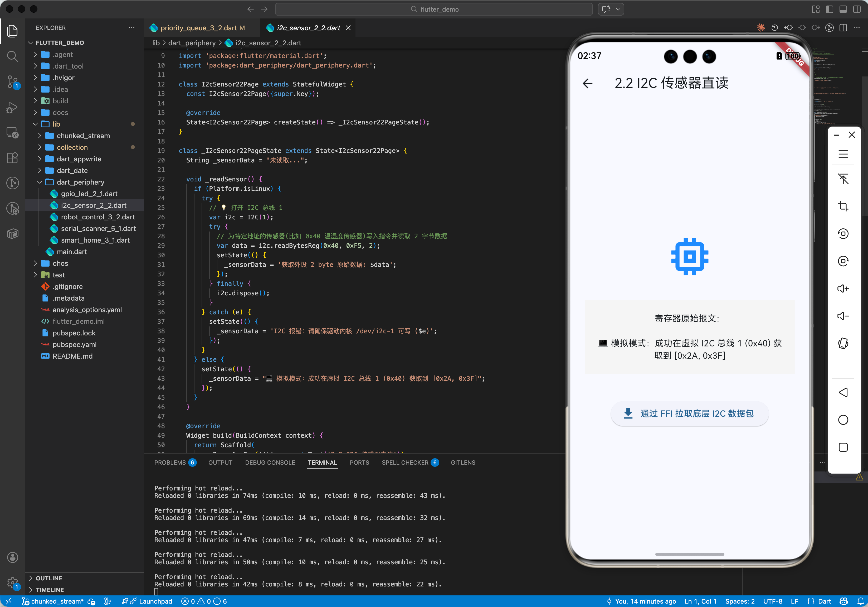Tap the back arrow in phone app bar

(587, 83)
